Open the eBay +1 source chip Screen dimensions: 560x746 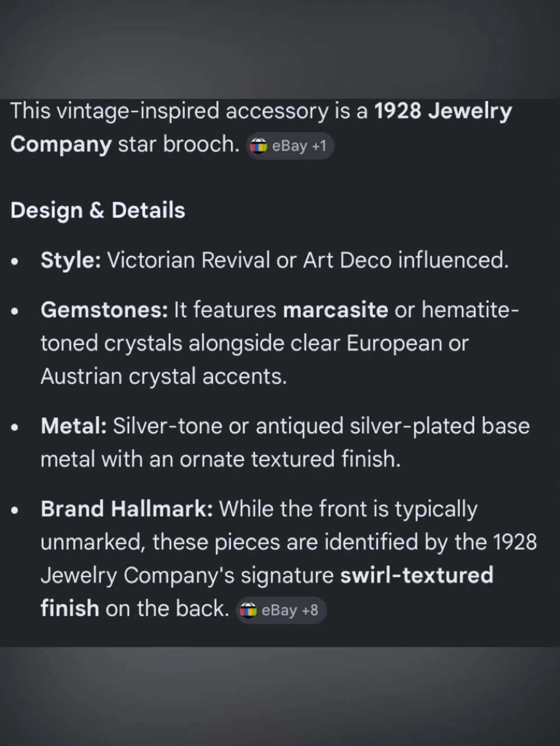pyautogui.click(x=290, y=146)
